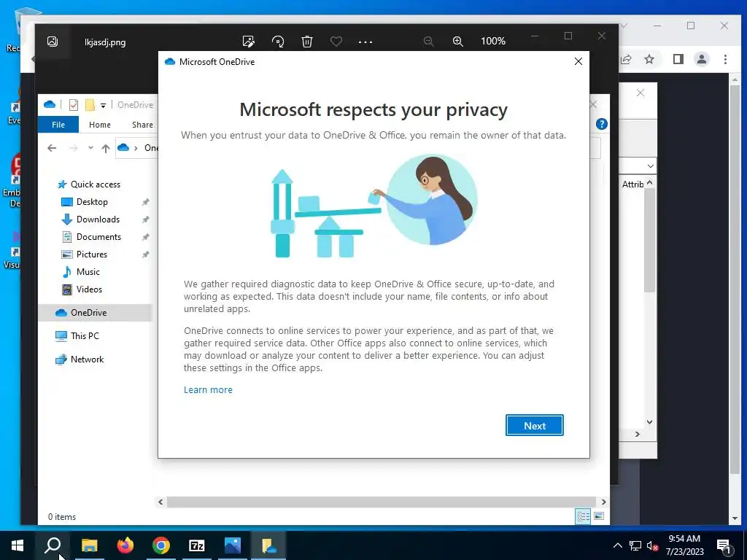
Task: Switch to the Home ribbon tab
Action: pos(99,124)
